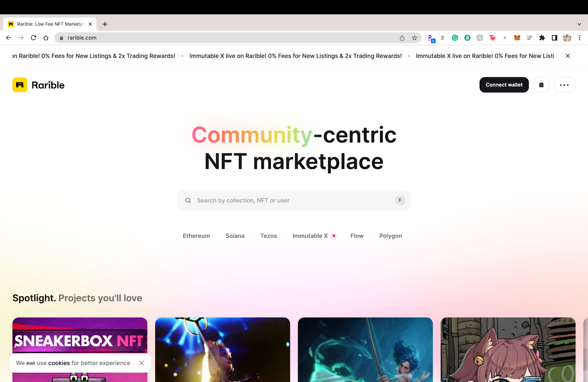Open the Sneakerbox NFT spotlight card
The width and height of the screenshot is (588, 382).
point(80,350)
